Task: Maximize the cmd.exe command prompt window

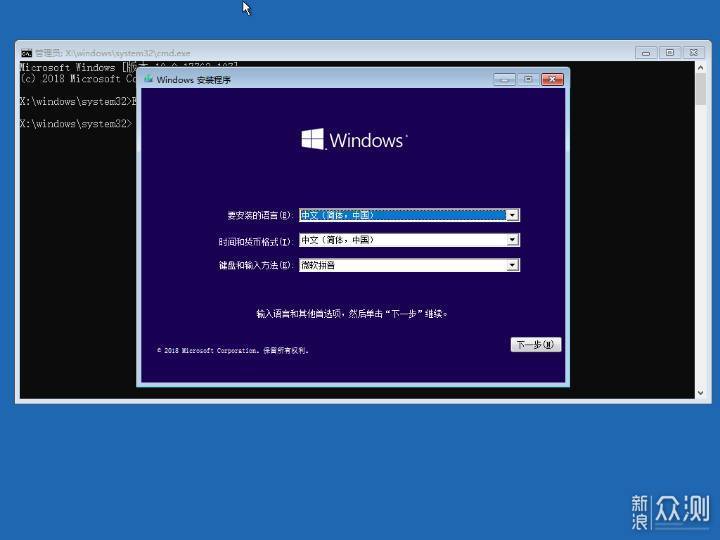Action: tap(670, 53)
